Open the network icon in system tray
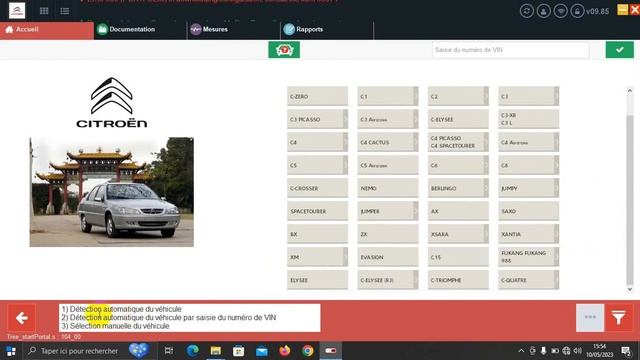 pyautogui.click(x=566, y=351)
